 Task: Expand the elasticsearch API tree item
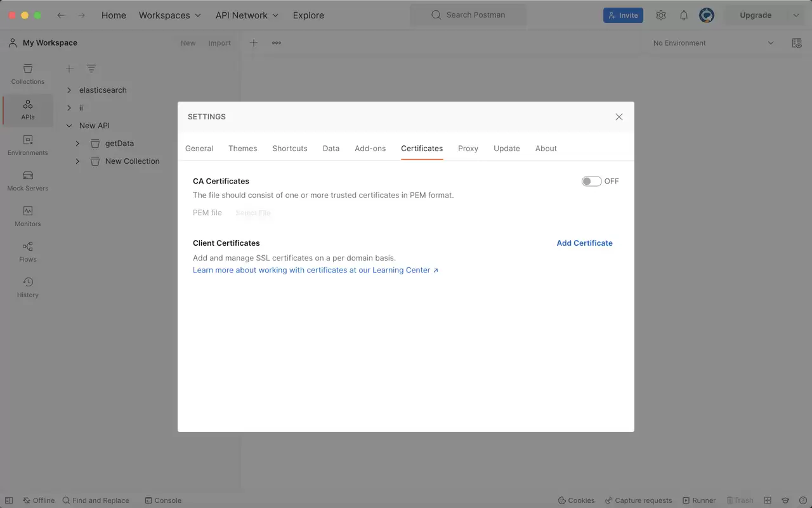pos(69,90)
